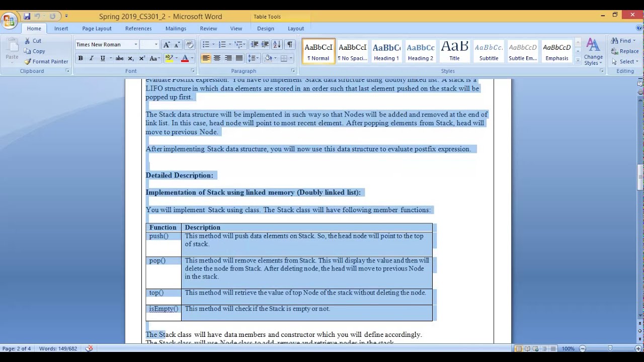Open the Replace dialog
Viewport: 644px width, 362px height.
tap(625, 51)
